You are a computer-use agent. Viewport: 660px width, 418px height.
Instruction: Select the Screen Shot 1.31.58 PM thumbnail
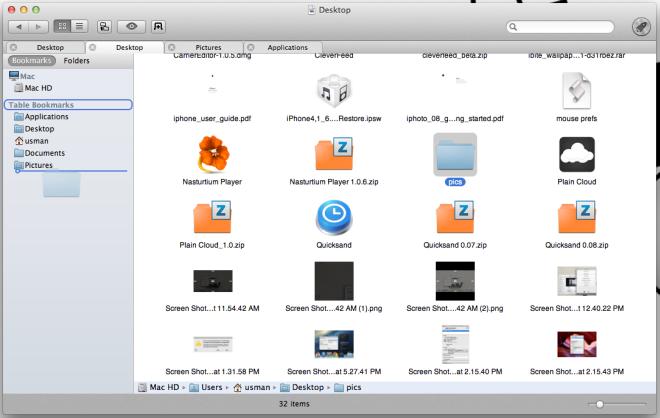[213, 344]
